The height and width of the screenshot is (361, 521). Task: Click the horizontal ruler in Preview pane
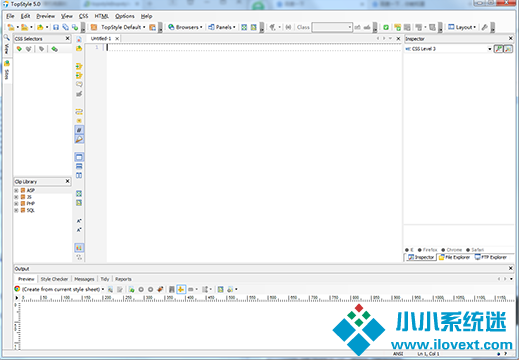pyautogui.click(x=267, y=298)
